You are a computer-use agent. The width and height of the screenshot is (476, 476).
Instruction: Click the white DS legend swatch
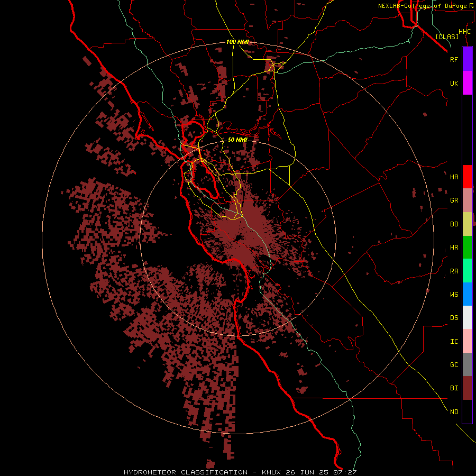(467, 317)
